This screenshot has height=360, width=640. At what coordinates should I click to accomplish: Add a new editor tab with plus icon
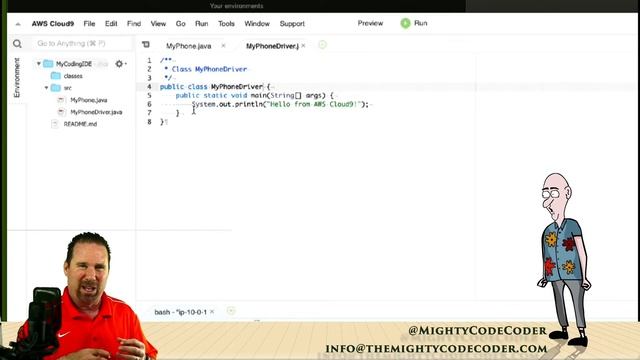click(x=322, y=44)
